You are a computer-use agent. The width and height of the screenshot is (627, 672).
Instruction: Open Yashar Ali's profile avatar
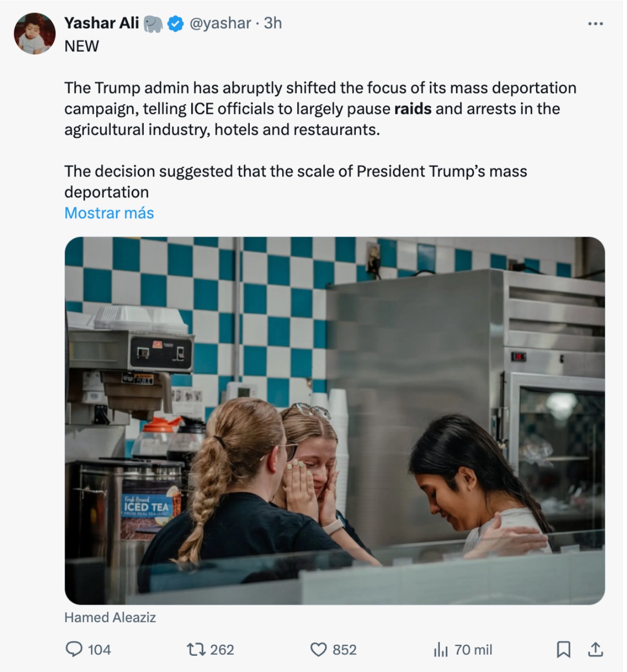pos(34,34)
